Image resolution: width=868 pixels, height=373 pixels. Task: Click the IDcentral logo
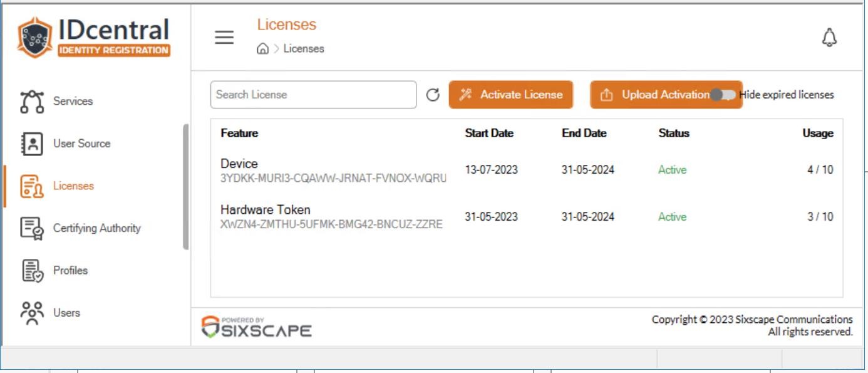94,38
